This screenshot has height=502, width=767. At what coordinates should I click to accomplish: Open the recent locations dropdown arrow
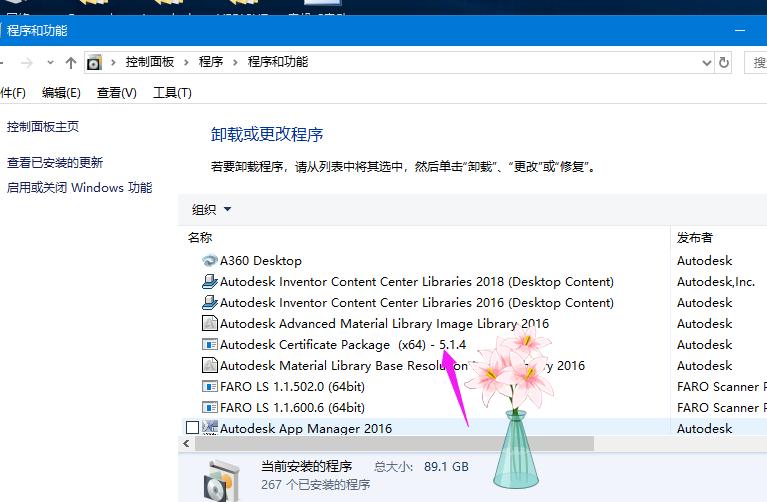50,63
